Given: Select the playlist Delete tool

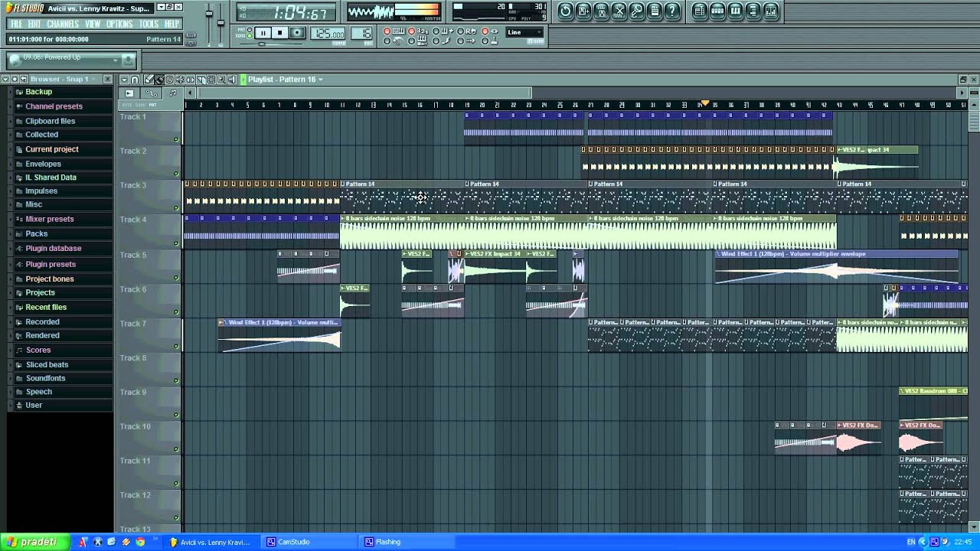Looking at the screenshot, I should (169, 80).
